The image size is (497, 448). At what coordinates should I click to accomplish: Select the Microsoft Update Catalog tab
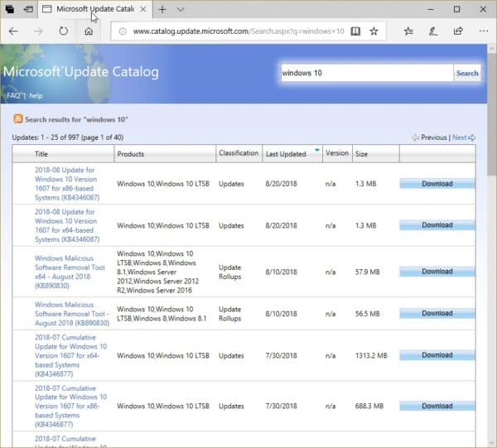pyautogui.click(x=95, y=9)
